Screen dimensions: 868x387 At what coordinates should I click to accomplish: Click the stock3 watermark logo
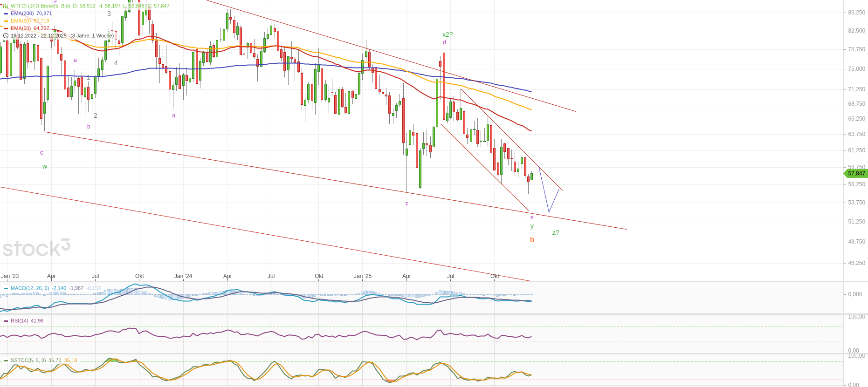[36, 248]
